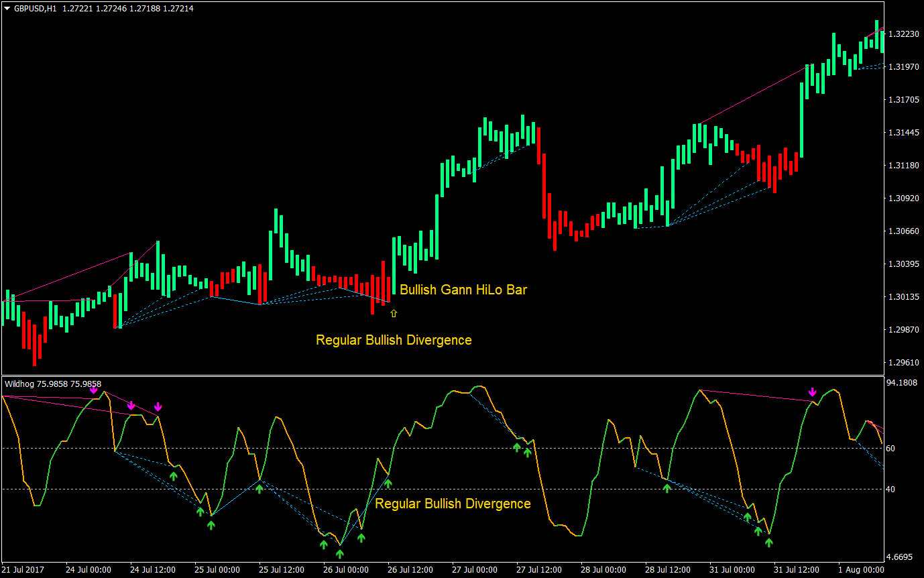Image resolution: width=924 pixels, height=578 pixels.
Task: Select the yellow hollow arrow below the Bullish Gann HiLo Bar
Action: [x=394, y=312]
